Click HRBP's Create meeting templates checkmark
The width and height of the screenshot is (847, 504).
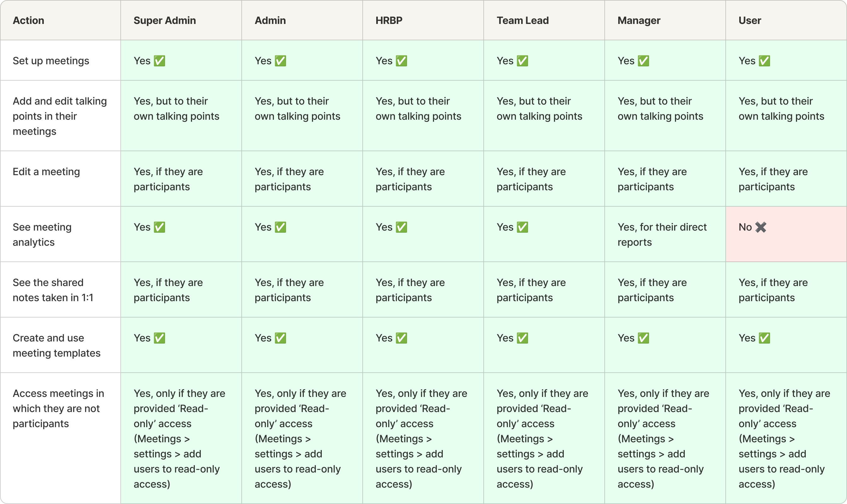point(401,338)
